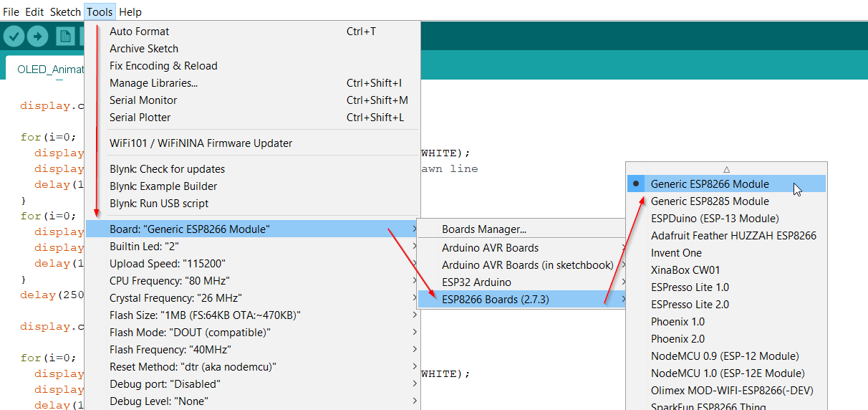The width and height of the screenshot is (868, 410).
Task: Switch to the OLED_Animation sketch tab
Action: (50, 70)
